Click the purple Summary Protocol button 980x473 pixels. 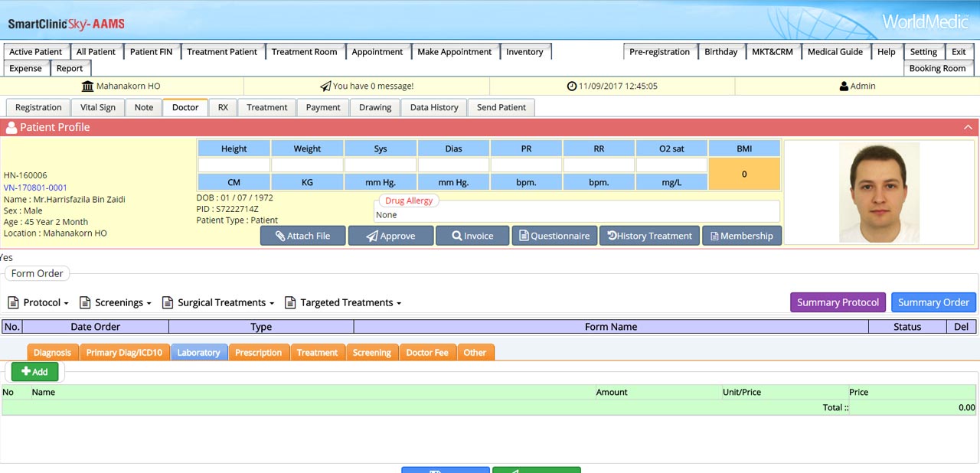(838, 302)
